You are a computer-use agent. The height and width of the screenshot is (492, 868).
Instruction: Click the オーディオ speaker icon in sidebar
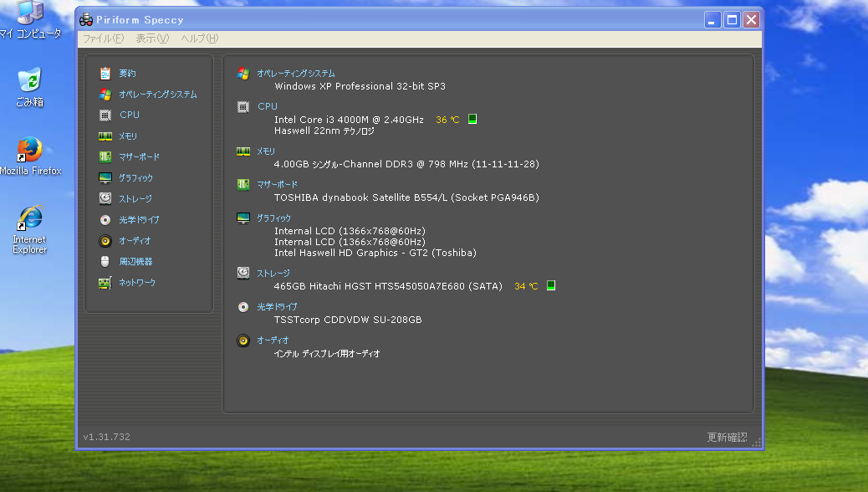(x=105, y=241)
